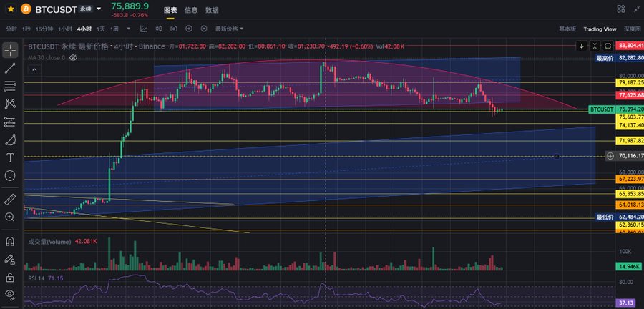Click the 成交量(Volume) indicator title
This screenshot has height=309, width=644.
point(49,242)
